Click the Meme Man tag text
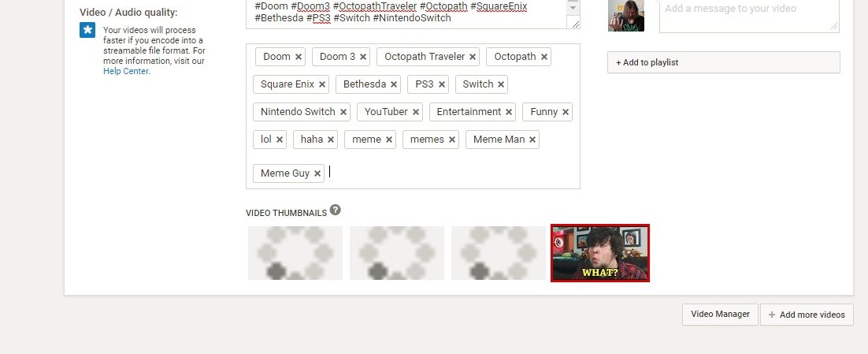The height and width of the screenshot is (354, 868). [499, 140]
